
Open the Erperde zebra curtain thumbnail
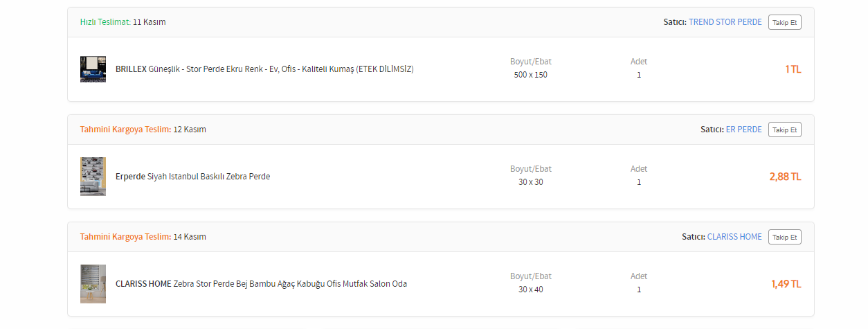point(93,177)
